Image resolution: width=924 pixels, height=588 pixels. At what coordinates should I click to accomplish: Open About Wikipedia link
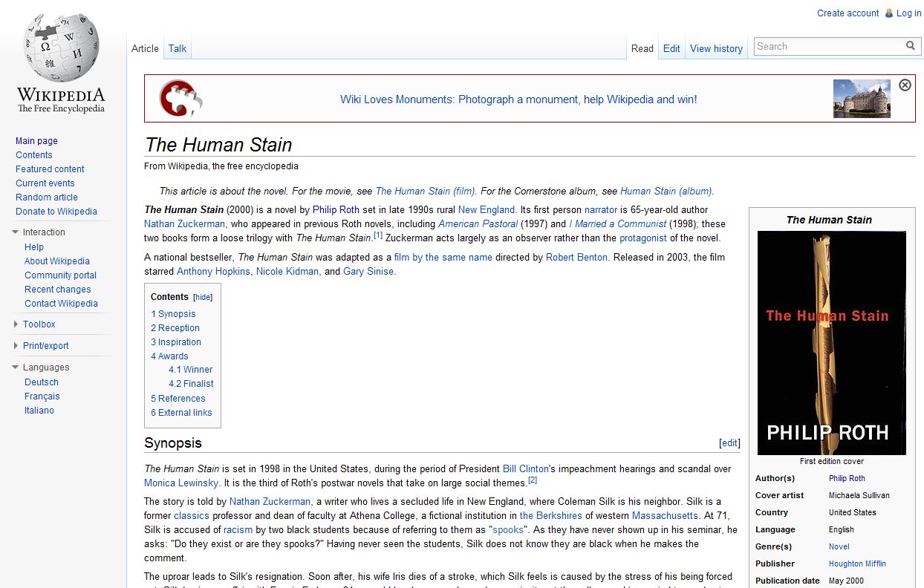(57, 261)
